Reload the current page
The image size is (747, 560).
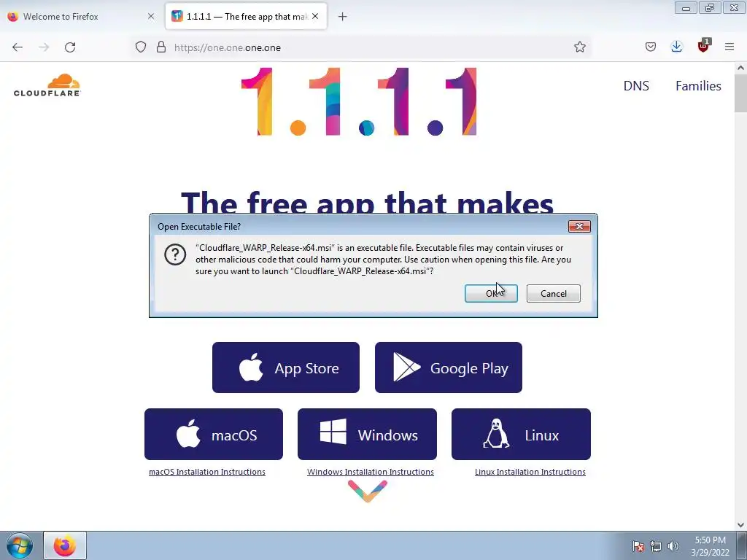(x=70, y=47)
